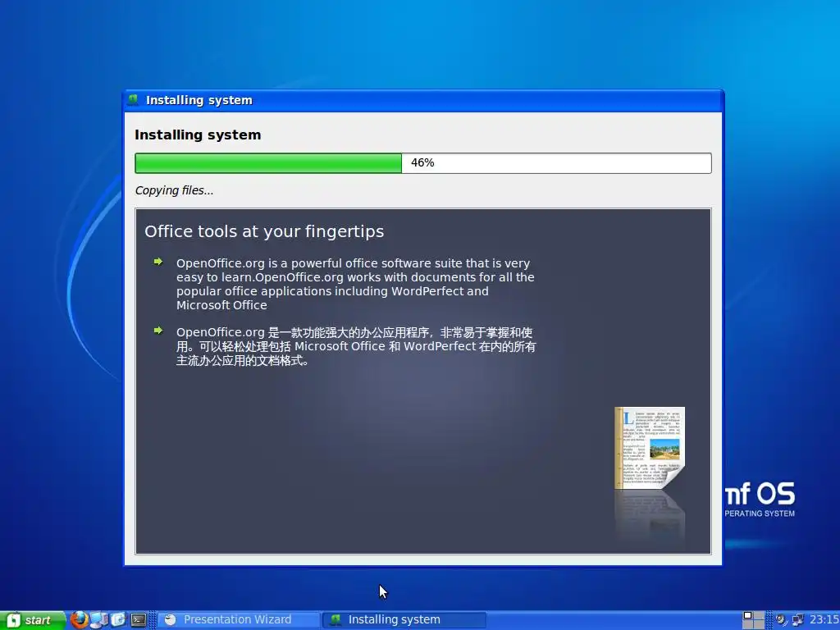Open the terminal from the taskbar
Viewport: 840px width, 630px height.
[x=138, y=620]
